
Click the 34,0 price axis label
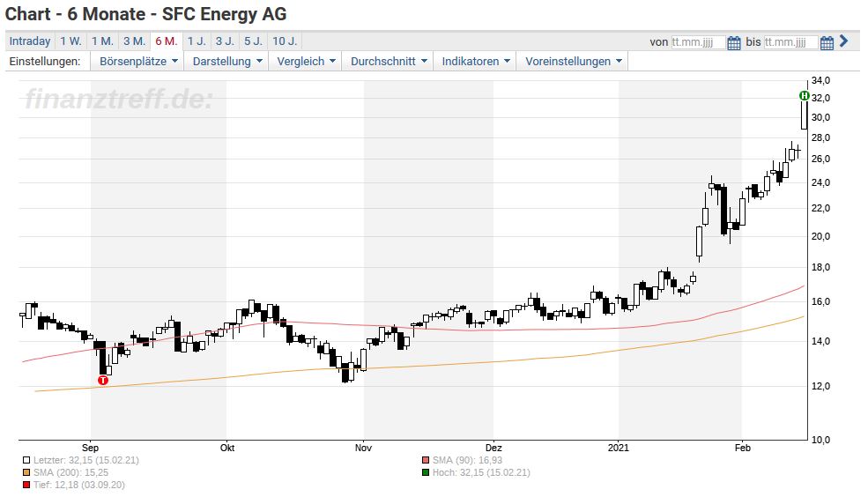coord(821,81)
